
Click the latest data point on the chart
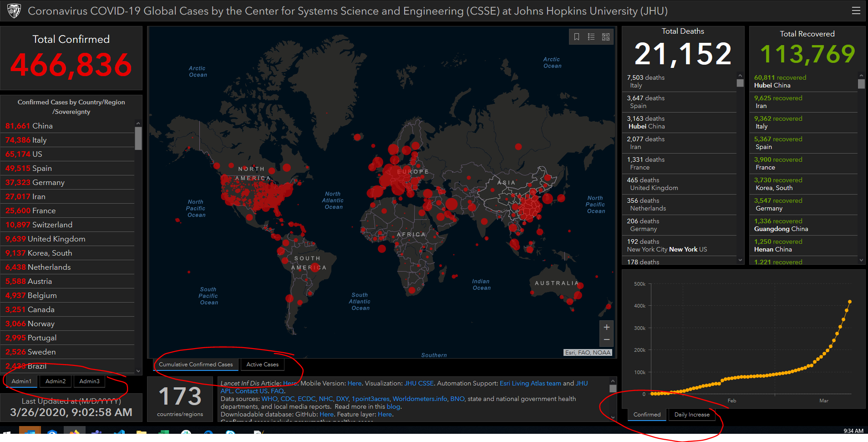coord(850,302)
